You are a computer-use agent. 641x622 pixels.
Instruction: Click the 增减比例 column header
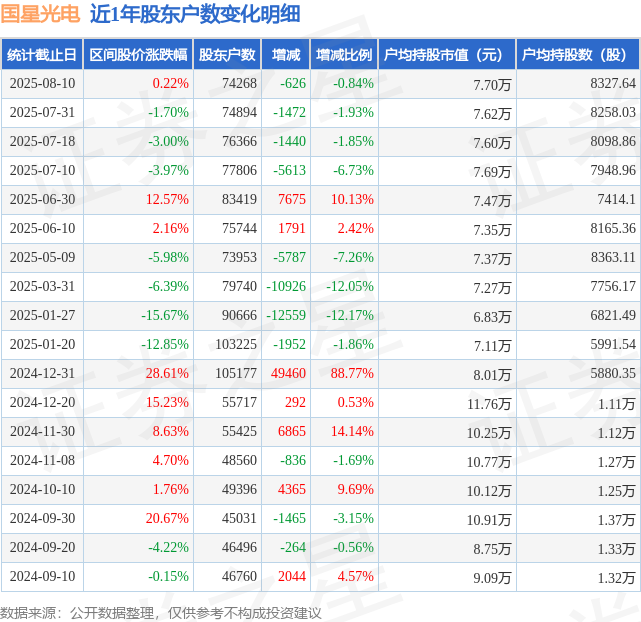point(344,54)
